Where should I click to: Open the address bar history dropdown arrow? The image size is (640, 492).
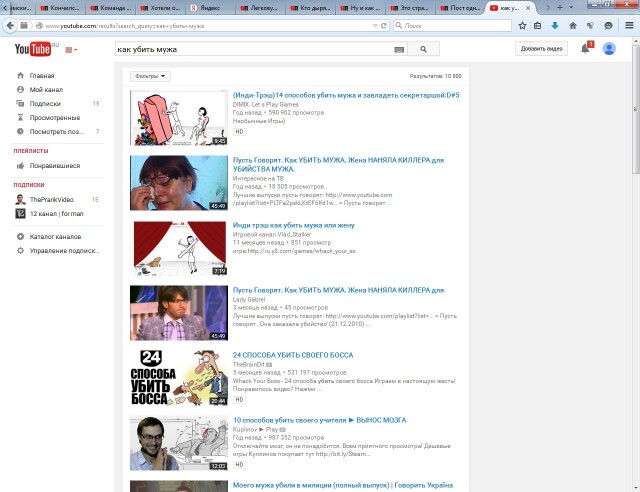(x=375, y=25)
